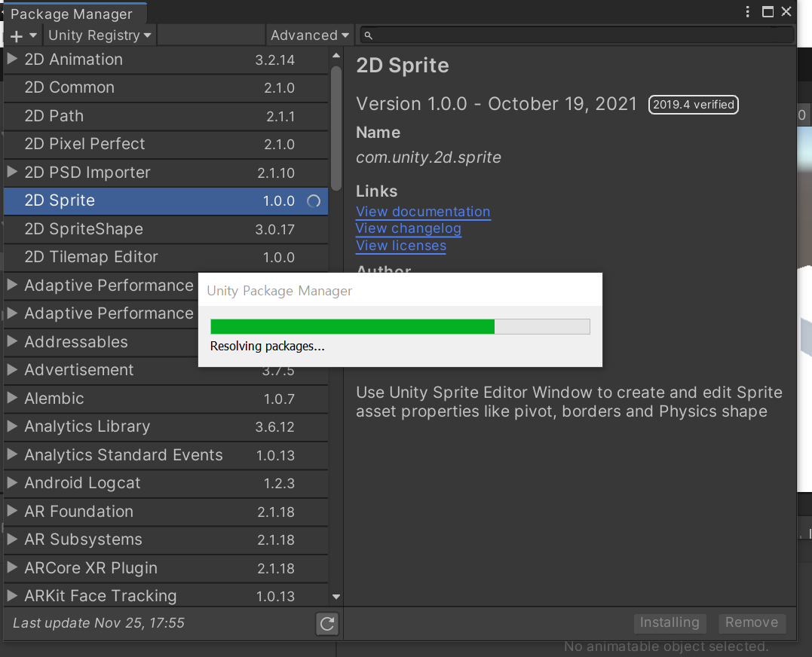
Task: Expand the AR Subsystems versions
Action: click(x=12, y=538)
